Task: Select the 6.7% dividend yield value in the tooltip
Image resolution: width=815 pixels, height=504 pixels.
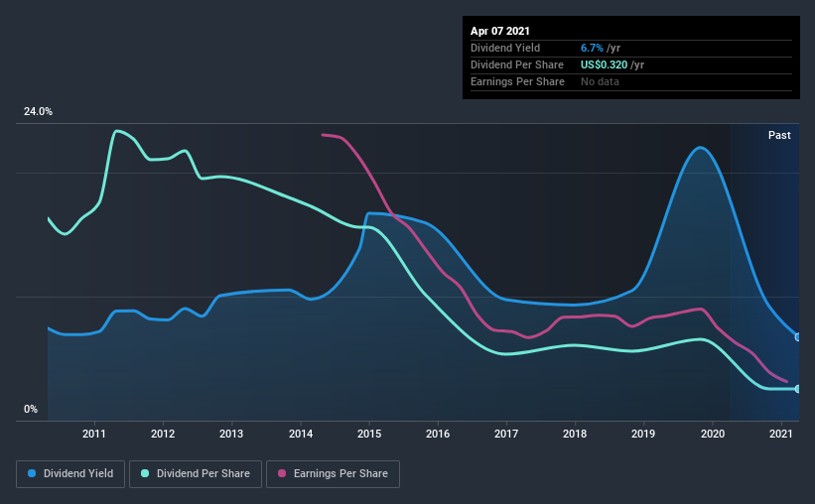Action: click(x=594, y=49)
